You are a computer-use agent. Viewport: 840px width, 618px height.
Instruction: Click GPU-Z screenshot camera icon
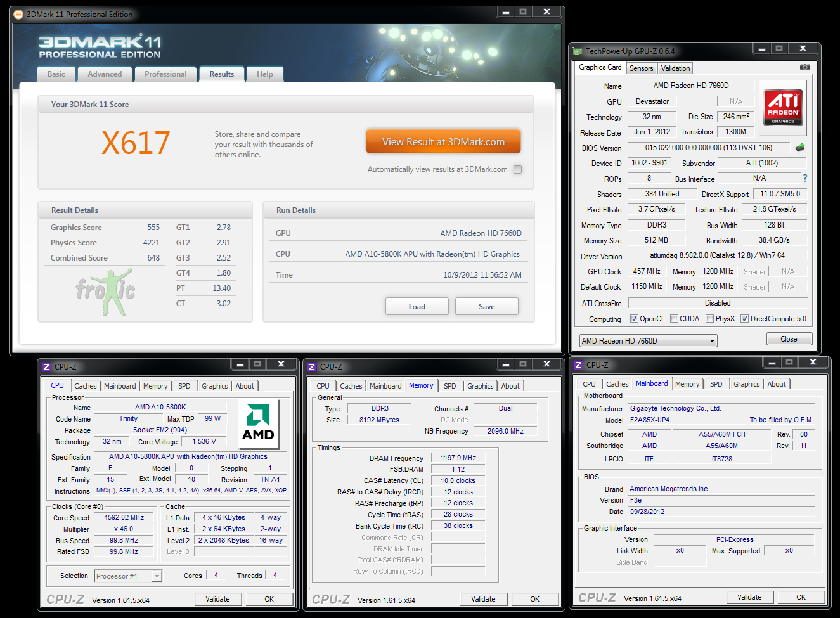pyautogui.click(x=804, y=67)
